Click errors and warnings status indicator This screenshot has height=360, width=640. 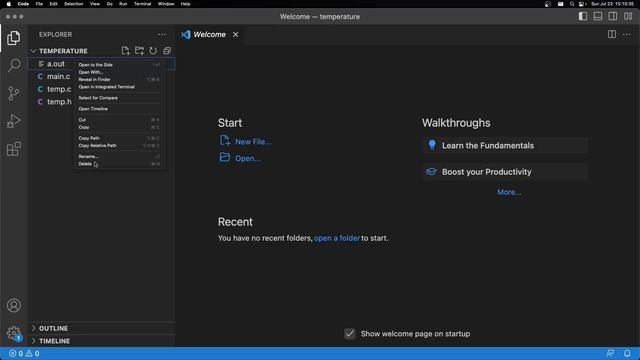pos(24,353)
